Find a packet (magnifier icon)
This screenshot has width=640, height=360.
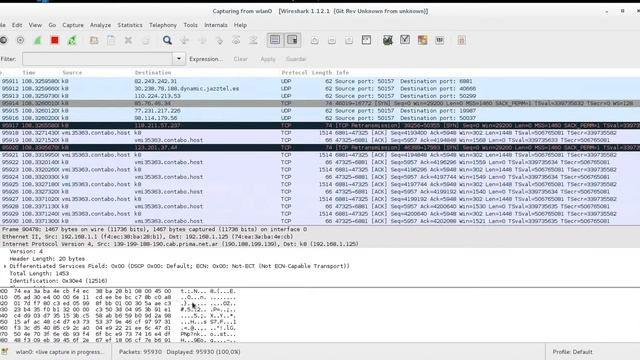[x=167, y=40]
